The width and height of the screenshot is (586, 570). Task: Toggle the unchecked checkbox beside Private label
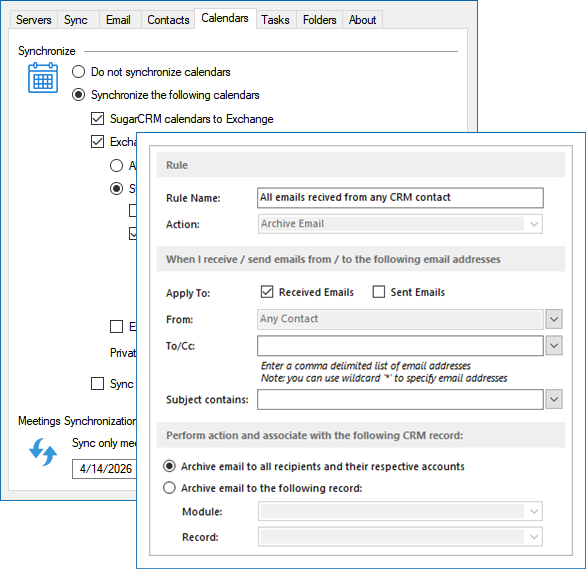(116, 326)
